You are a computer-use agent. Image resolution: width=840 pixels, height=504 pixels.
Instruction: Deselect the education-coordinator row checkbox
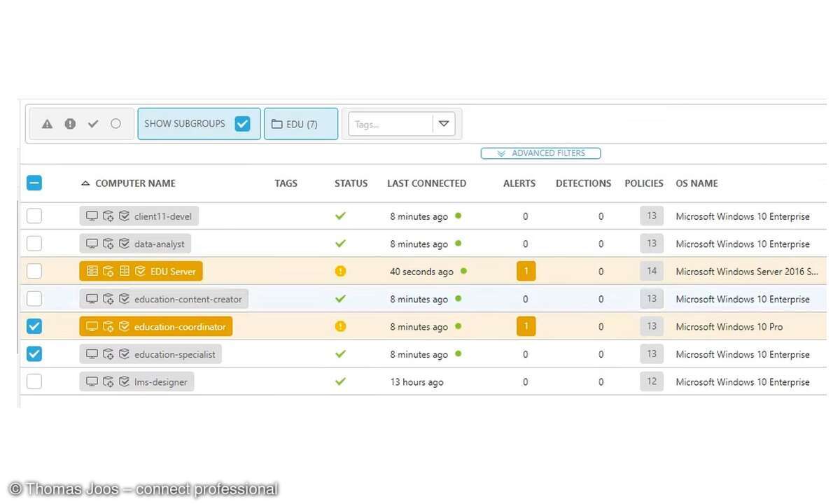pyautogui.click(x=34, y=326)
